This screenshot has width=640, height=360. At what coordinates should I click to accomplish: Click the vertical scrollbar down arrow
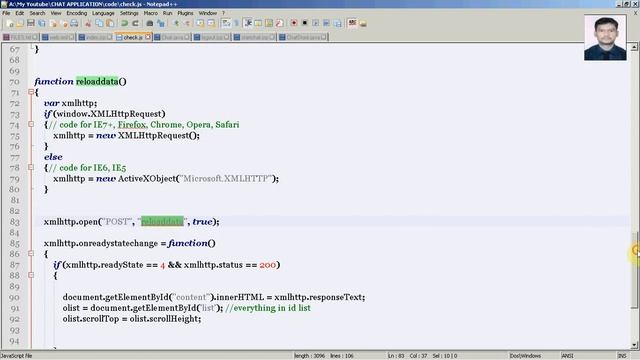(x=634, y=344)
